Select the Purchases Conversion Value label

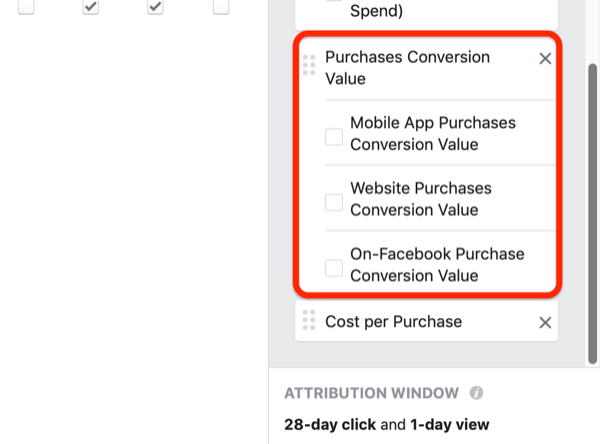[x=407, y=68]
